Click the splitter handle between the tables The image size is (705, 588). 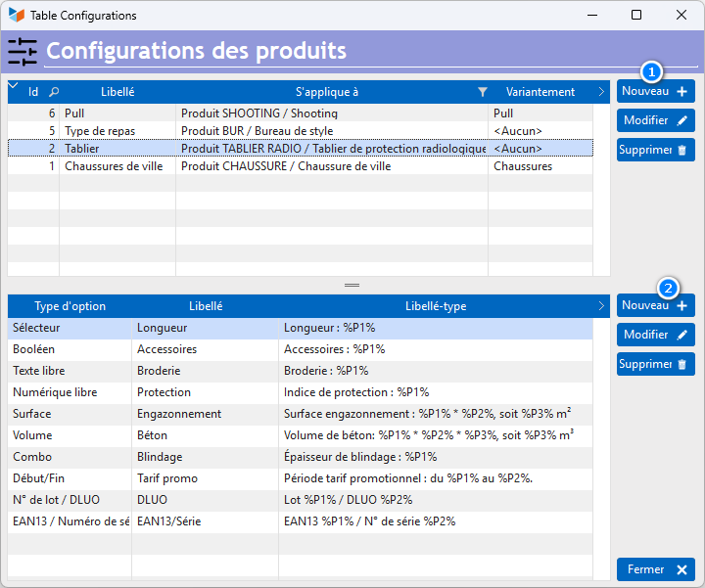352,285
